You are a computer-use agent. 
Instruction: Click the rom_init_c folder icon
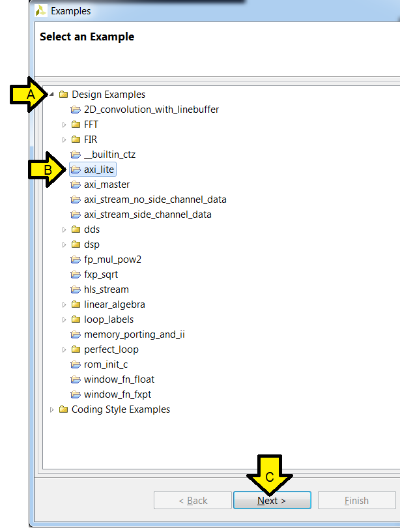coord(76,364)
